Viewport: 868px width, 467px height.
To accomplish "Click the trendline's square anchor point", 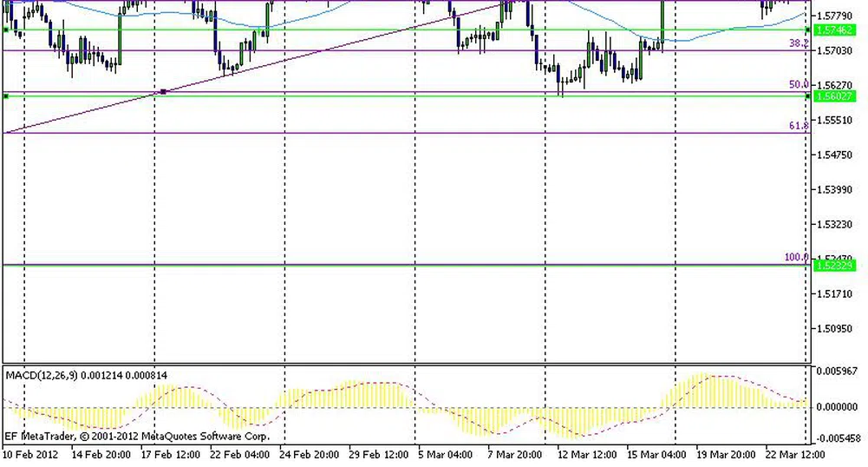I will point(163,91).
